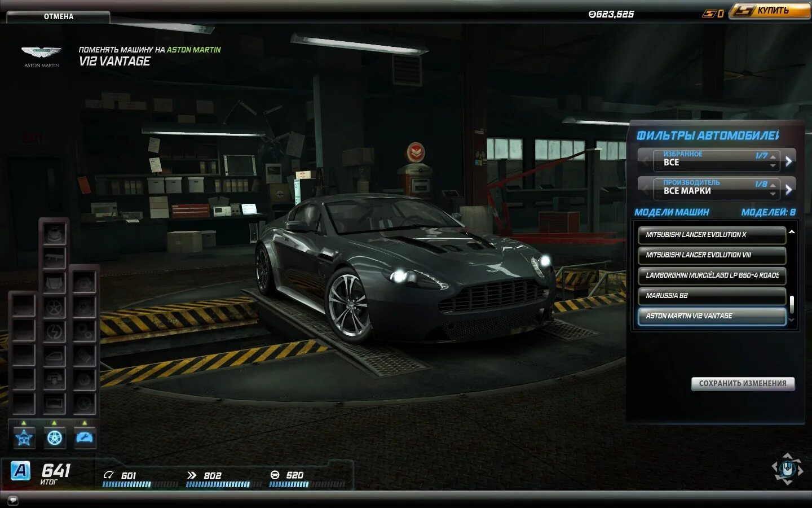Click the overall rating 641 ИТОГ
Viewport: 812px width, 508px height.
56,474
